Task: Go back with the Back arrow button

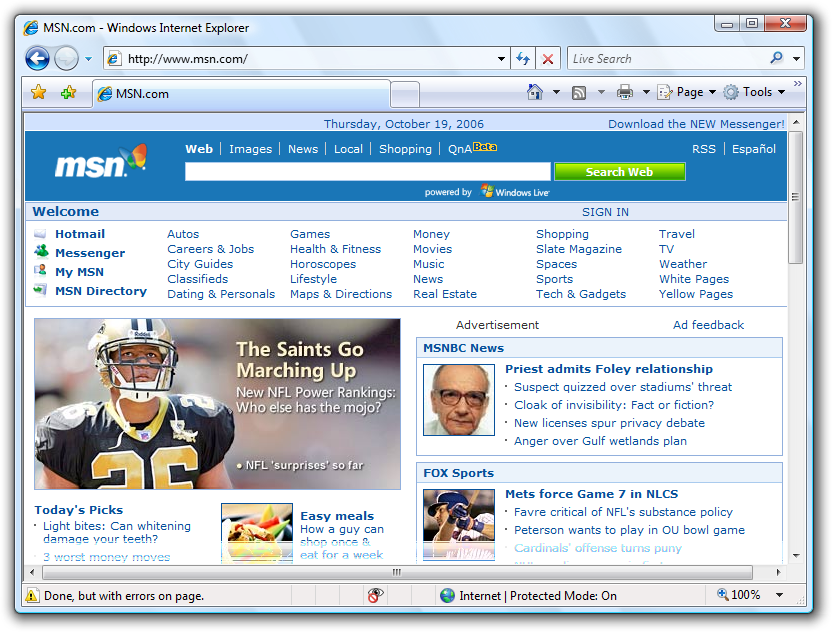Action: pos(37,58)
